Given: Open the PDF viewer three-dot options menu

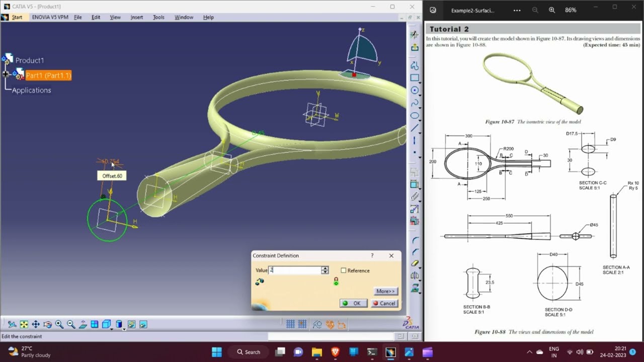Looking at the screenshot, I should click(x=517, y=10).
